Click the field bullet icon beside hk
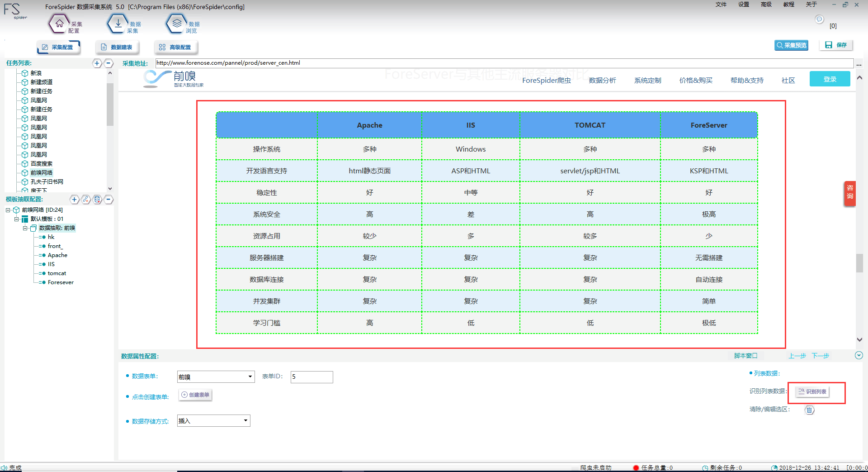This screenshot has height=472, width=868. [42, 237]
